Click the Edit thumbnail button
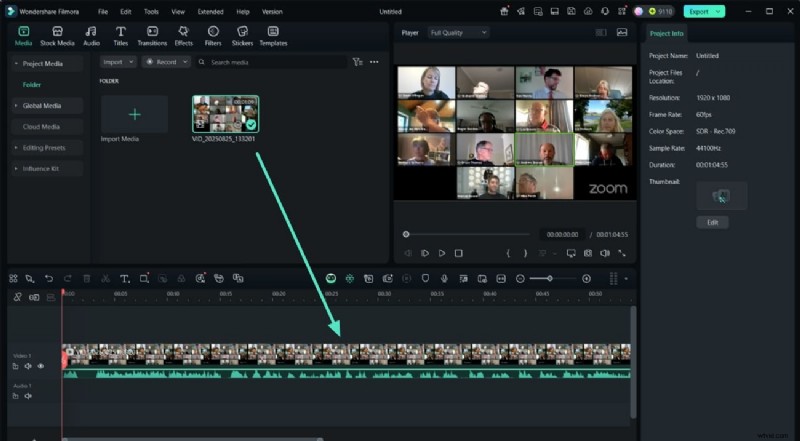Screen dimensions: 800x441 tap(712, 222)
